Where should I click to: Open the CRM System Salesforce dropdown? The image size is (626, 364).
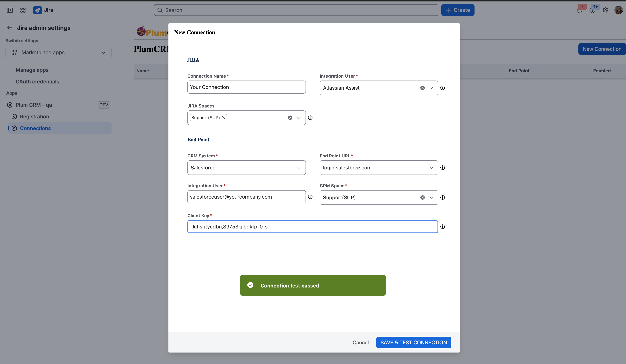pyautogui.click(x=246, y=168)
